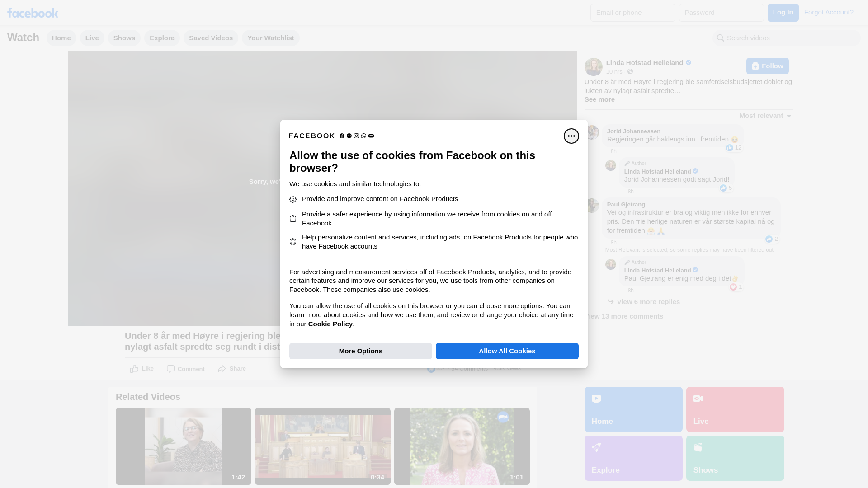Open Linda Hofstad Helleland's profile picture
This screenshot has width=868, height=488.
[593, 67]
